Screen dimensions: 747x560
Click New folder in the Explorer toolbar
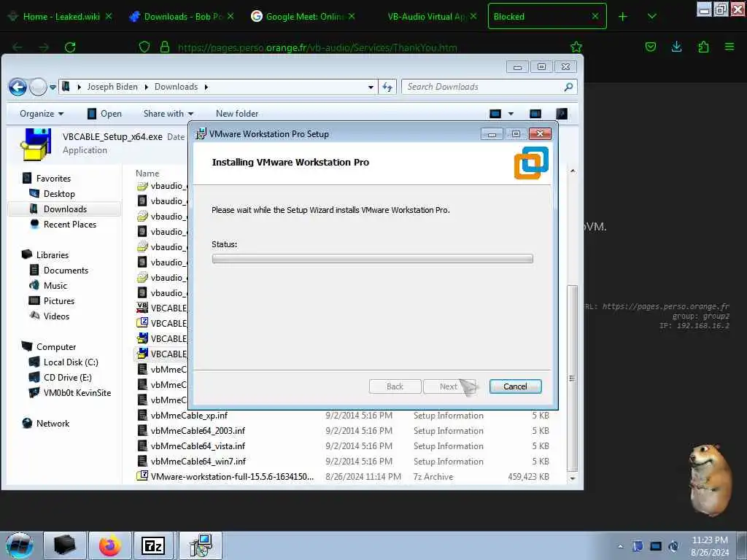[237, 113]
